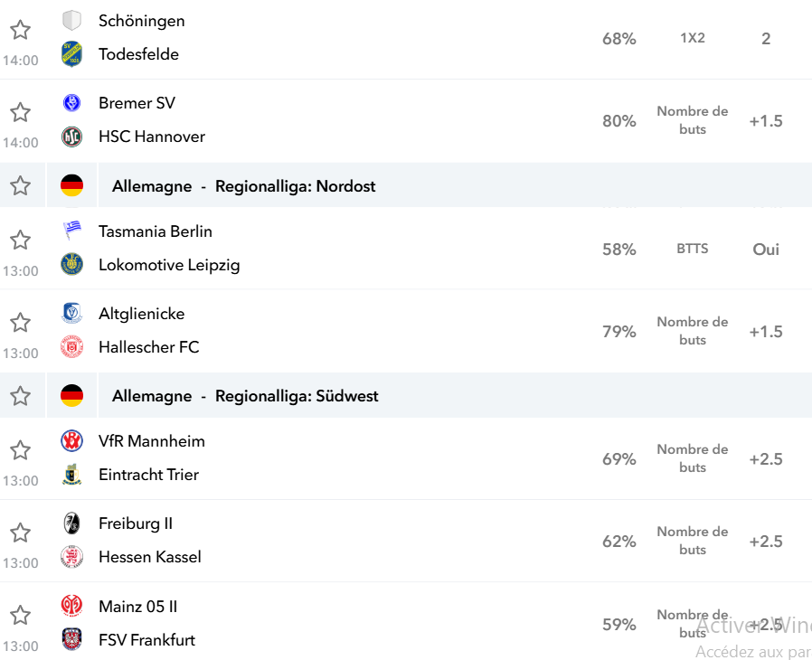
Task: Click the Mainz 05 II club logo
Action: 72,606
